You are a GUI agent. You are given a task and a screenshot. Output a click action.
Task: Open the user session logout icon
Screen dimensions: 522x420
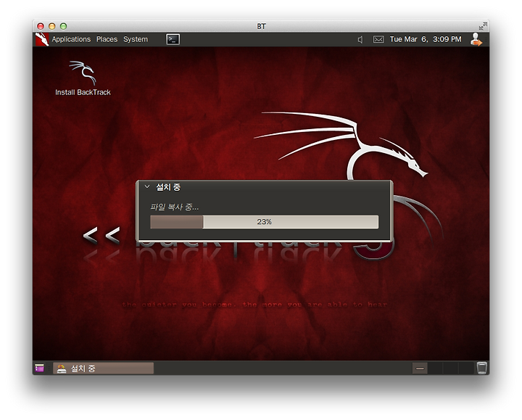coord(476,39)
